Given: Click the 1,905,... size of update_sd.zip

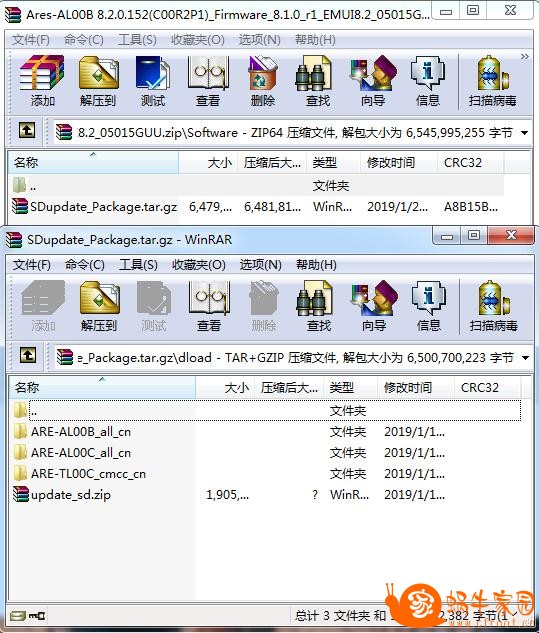Looking at the screenshot, I should point(227,495).
